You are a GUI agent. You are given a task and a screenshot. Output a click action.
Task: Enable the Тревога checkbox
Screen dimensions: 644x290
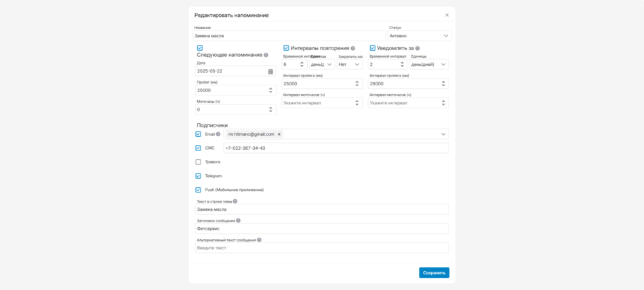click(x=199, y=162)
